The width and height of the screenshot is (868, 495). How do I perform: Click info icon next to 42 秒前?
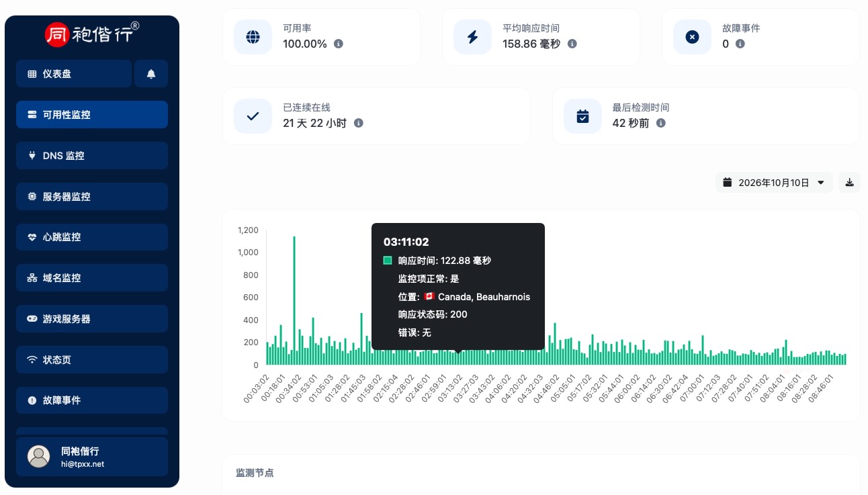661,123
